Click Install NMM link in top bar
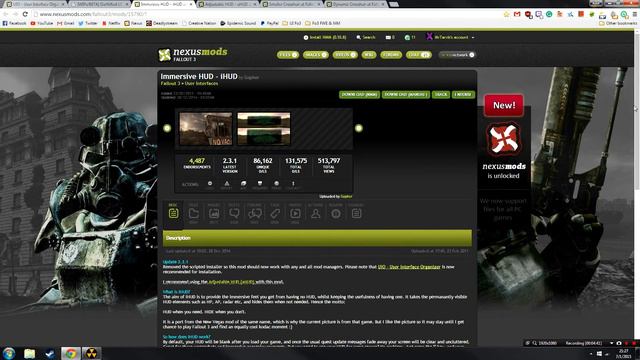The height and width of the screenshot is (360, 640). click(x=325, y=37)
